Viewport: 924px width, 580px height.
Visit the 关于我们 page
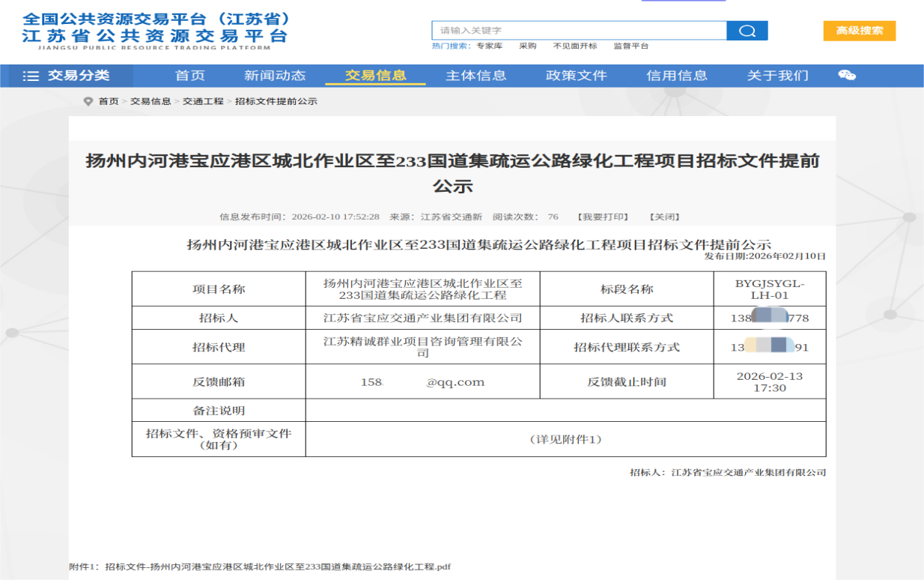777,76
